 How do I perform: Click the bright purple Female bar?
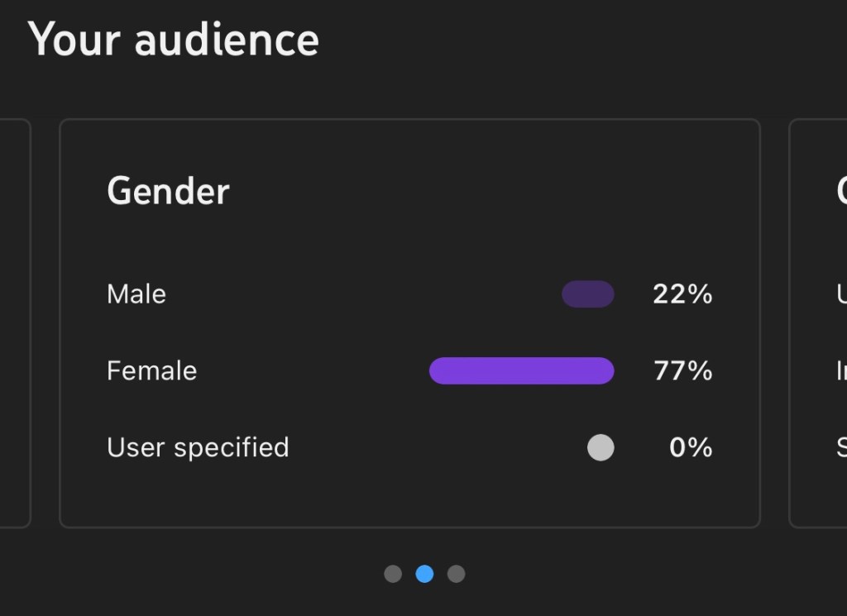coord(521,370)
